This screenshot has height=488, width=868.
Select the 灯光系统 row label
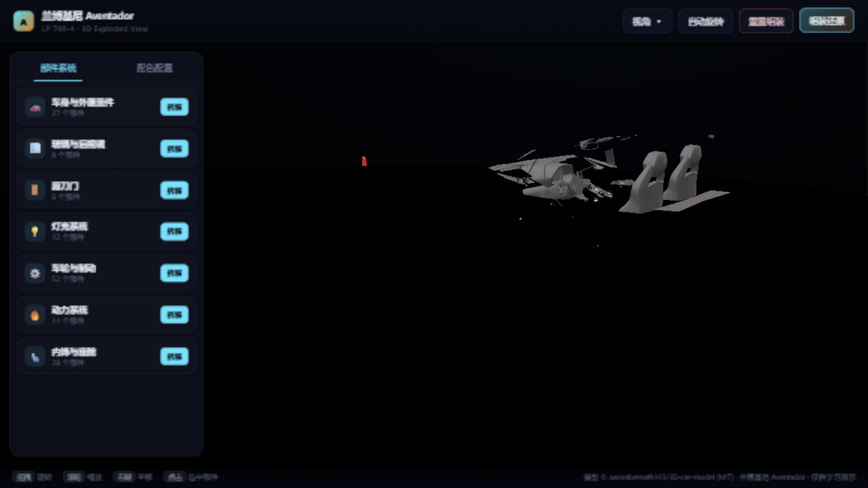click(69, 226)
